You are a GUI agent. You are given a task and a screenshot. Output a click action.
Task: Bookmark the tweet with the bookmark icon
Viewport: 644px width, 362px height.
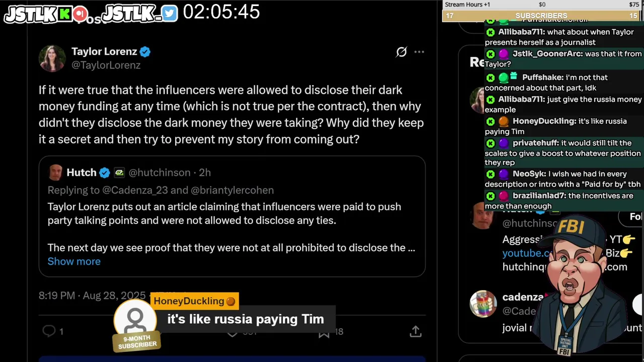click(324, 332)
